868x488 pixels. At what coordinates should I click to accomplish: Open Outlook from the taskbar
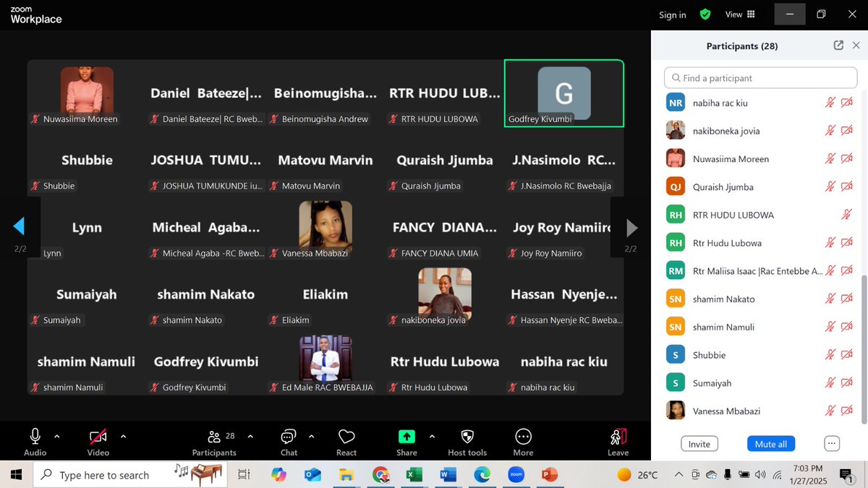[312, 475]
